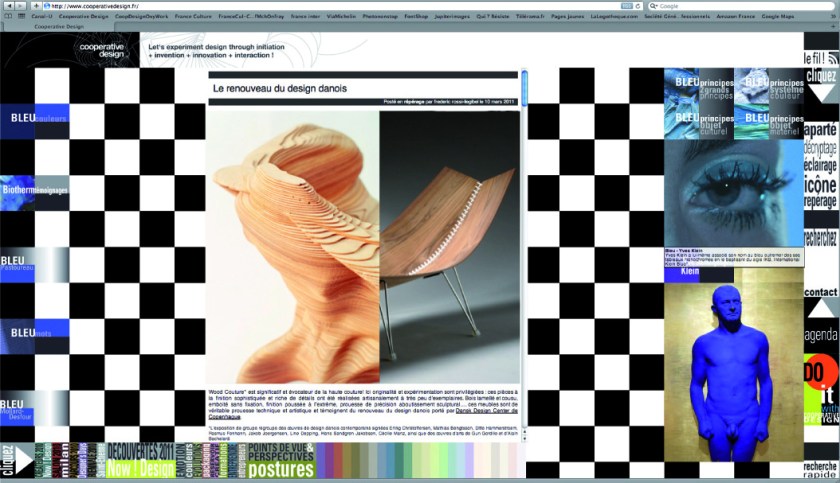Open the Points de vue & perspectives postures banner

click(x=281, y=460)
